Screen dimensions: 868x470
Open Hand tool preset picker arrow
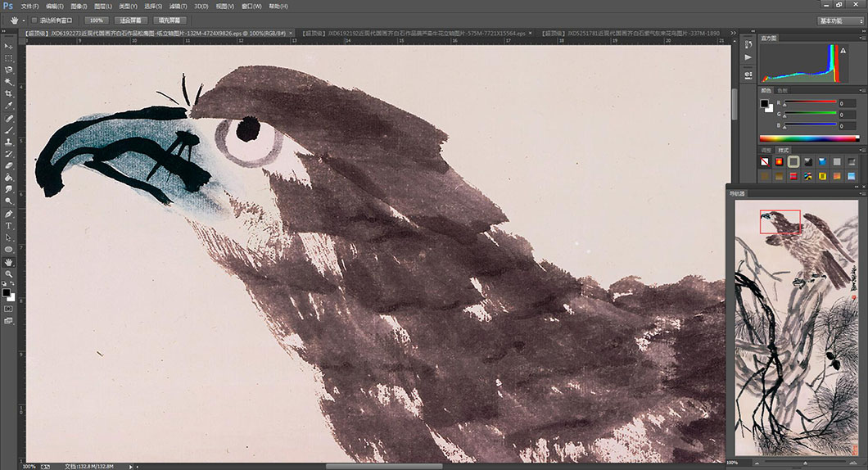click(23, 20)
